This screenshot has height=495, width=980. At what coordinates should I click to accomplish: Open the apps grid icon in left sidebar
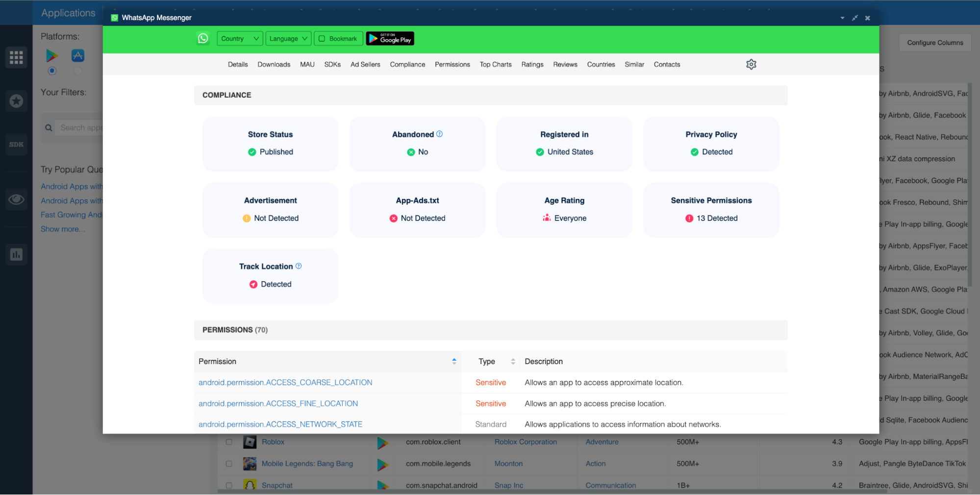(16, 57)
